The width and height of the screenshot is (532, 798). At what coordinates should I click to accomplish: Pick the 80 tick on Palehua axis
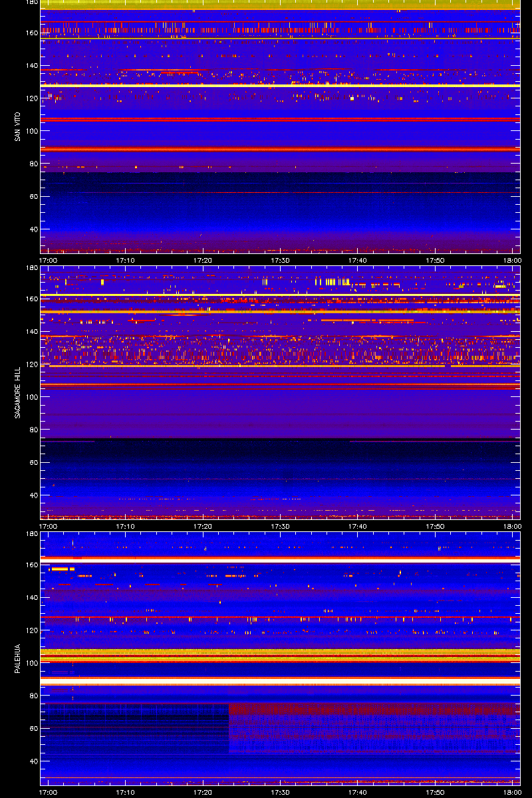point(33,696)
